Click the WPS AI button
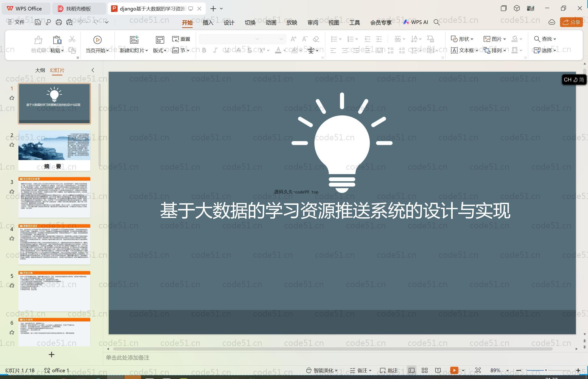Viewport: 588px width, 379px height. (x=416, y=22)
